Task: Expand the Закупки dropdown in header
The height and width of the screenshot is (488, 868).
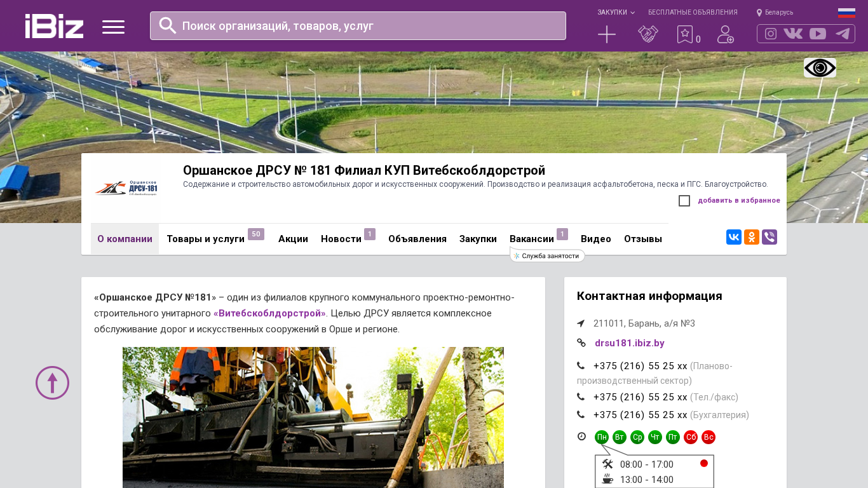Action: 616,13
